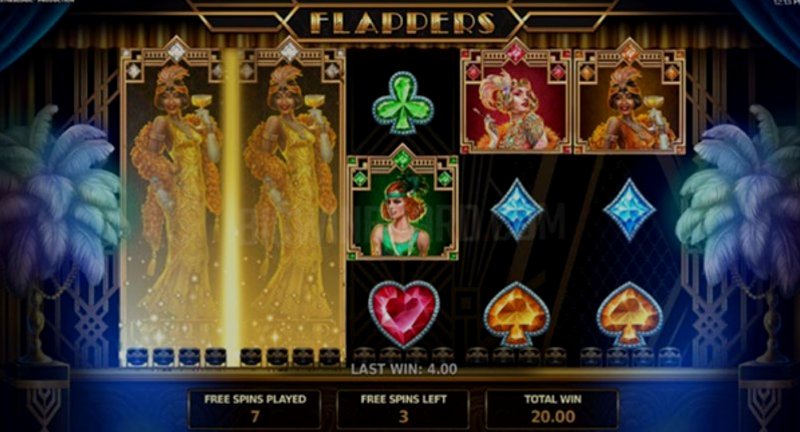Viewport: 800px width, 432px height.
Task: Click the white diamond atop first reel frame
Action: (176, 51)
